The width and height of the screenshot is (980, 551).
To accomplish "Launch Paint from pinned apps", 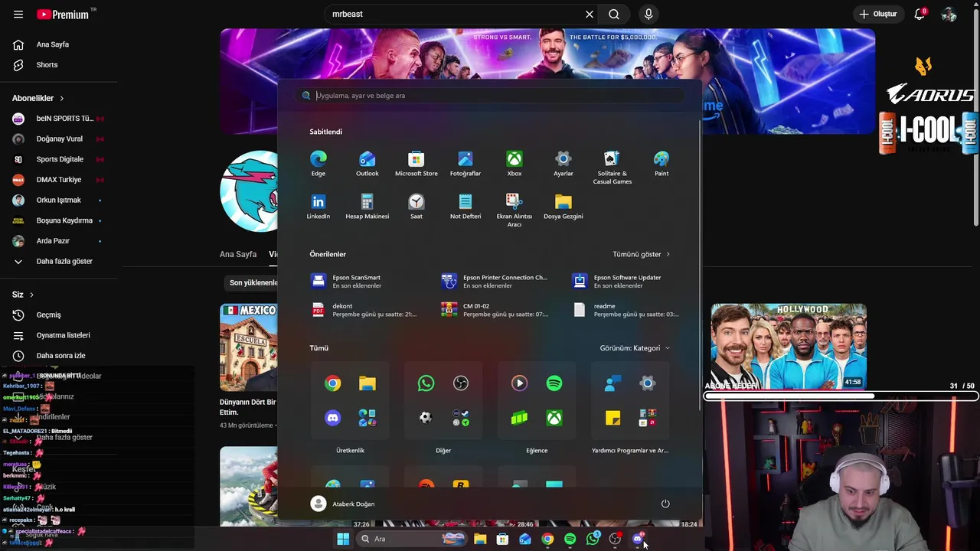I will click(661, 164).
